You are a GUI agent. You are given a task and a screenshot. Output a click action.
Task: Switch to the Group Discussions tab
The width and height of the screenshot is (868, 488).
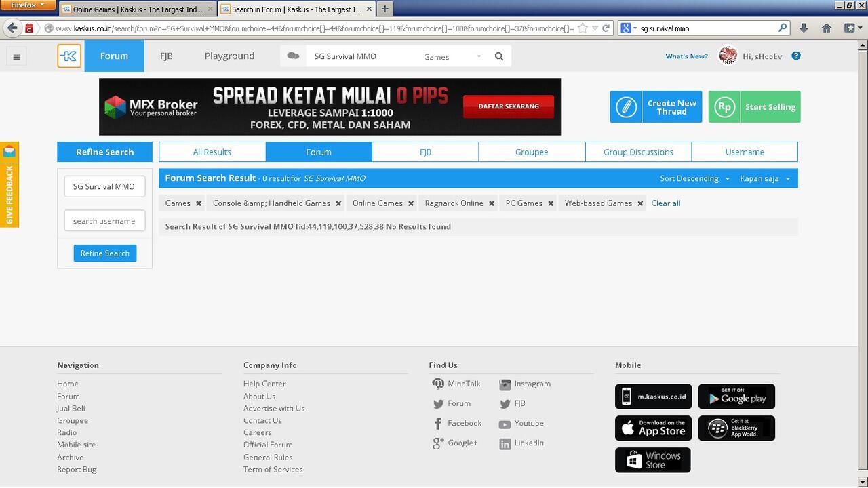click(638, 152)
